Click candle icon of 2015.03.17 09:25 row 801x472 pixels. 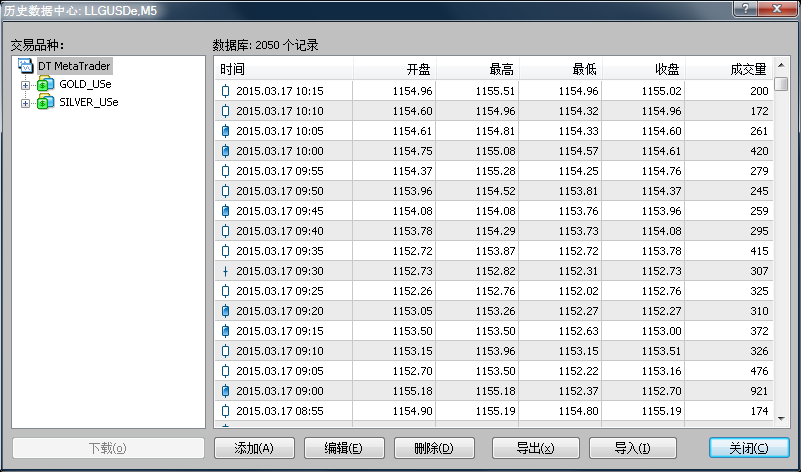(x=225, y=291)
